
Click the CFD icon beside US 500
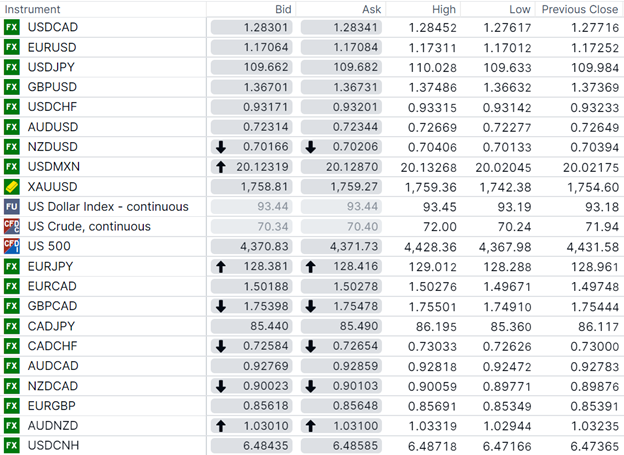click(x=12, y=246)
